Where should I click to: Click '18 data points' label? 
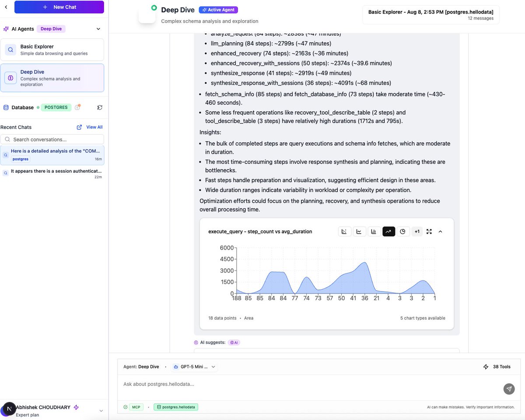click(x=223, y=318)
